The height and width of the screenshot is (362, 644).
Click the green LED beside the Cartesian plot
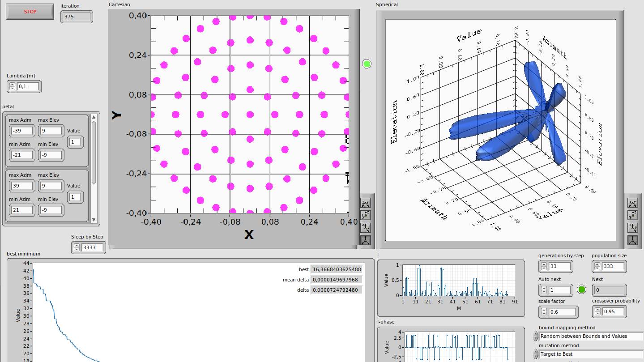coord(367,64)
